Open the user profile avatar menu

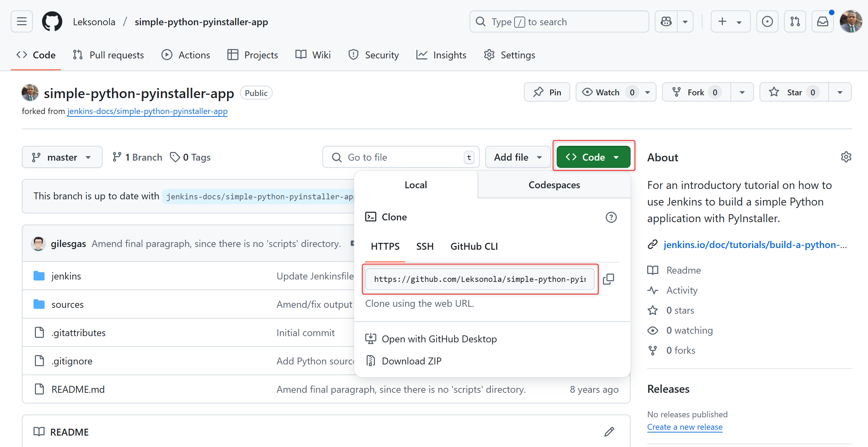click(851, 22)
